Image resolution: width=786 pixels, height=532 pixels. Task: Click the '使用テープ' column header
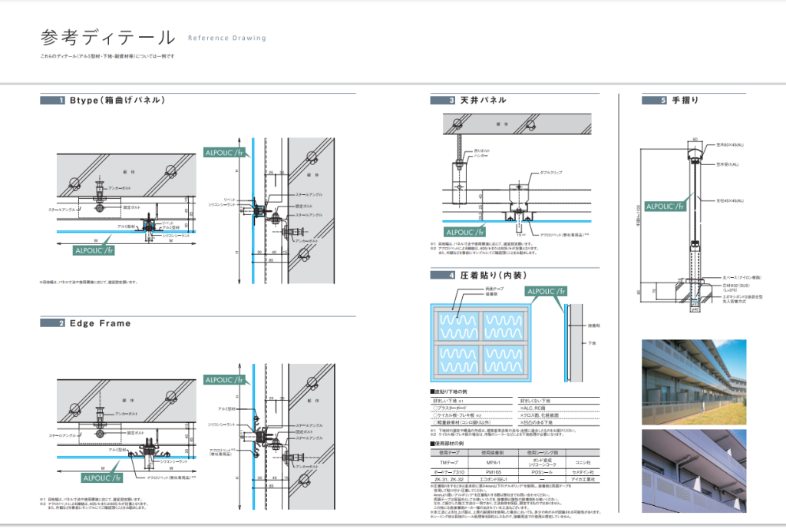coord(448,453)
